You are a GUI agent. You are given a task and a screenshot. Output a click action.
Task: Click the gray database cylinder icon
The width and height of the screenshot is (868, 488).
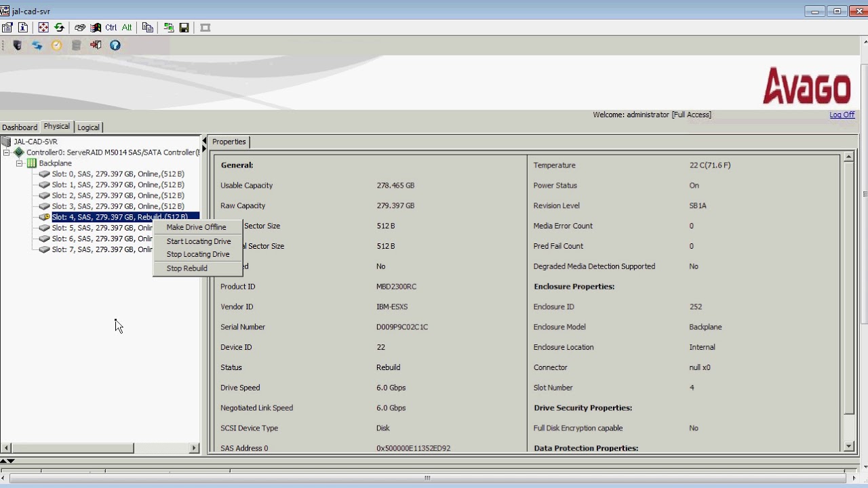tap(77, 45)
